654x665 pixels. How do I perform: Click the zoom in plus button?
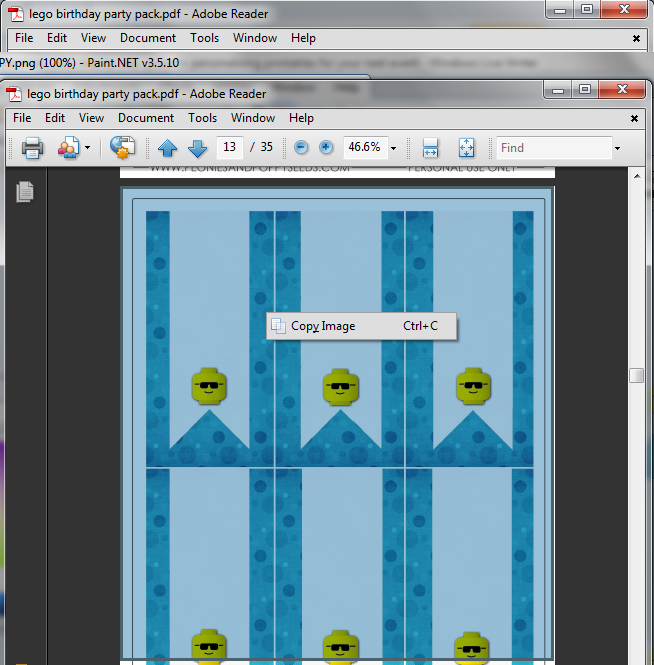click(326, 148)
